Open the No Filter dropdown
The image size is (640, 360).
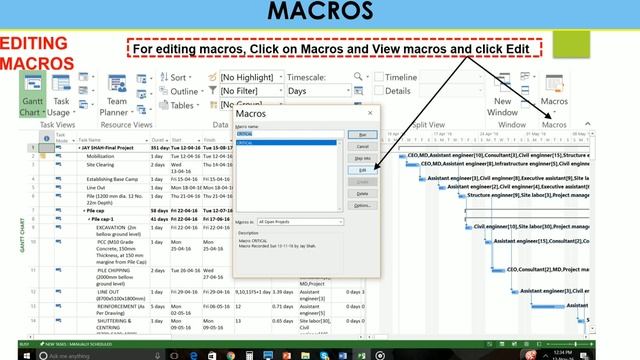pos(251,91)
